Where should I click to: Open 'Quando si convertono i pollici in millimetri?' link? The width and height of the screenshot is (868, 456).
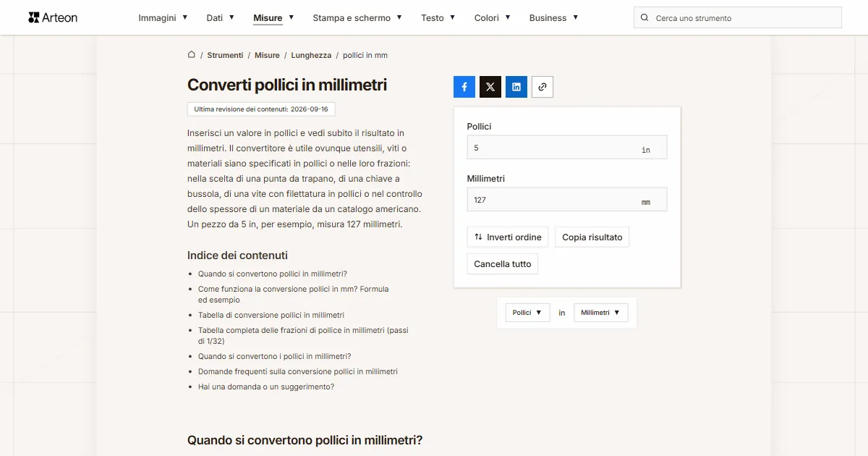coord(275,356)
